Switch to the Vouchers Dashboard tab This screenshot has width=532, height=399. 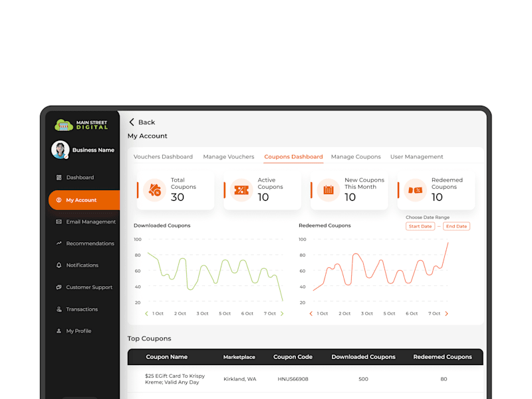point(163,157)
